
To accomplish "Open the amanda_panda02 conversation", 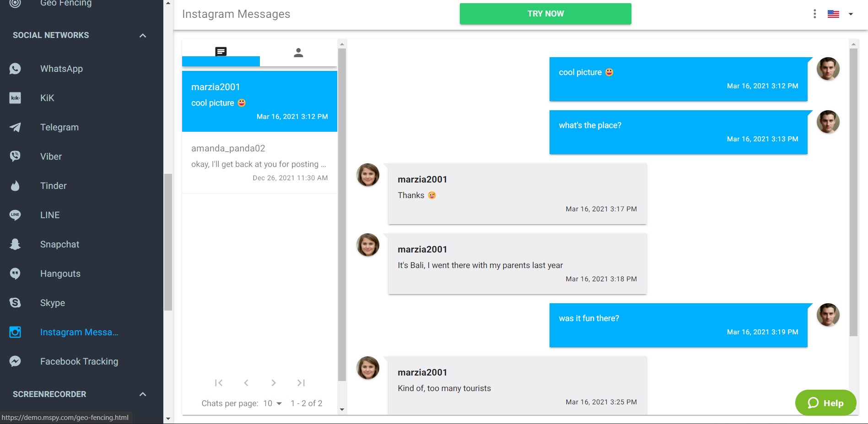I will click(x=259, y=163).
